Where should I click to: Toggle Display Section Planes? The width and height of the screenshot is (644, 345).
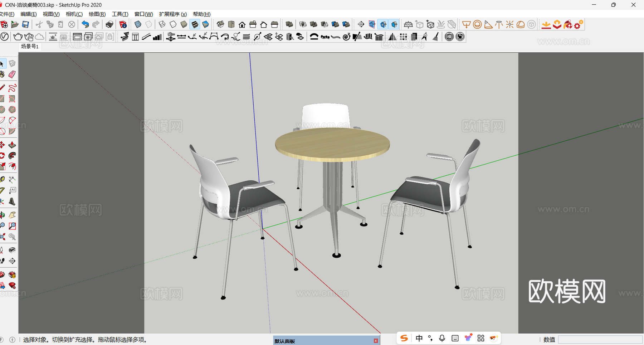(x=372, y=24)
